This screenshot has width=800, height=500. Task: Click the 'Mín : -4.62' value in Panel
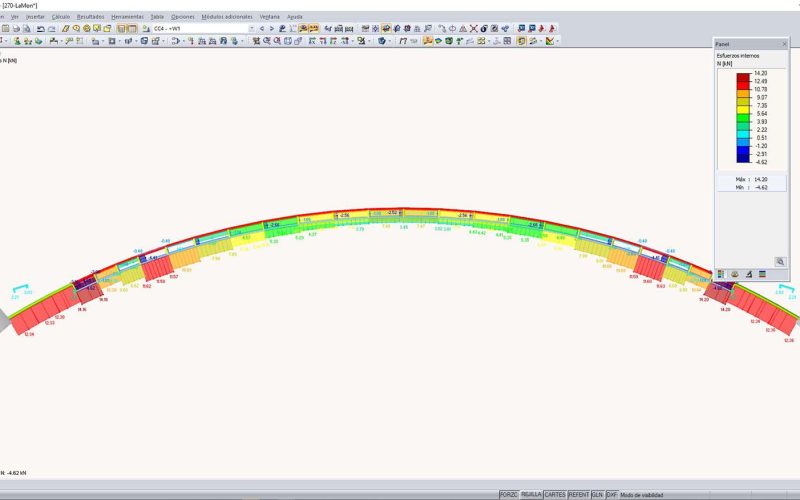(752, 188)
